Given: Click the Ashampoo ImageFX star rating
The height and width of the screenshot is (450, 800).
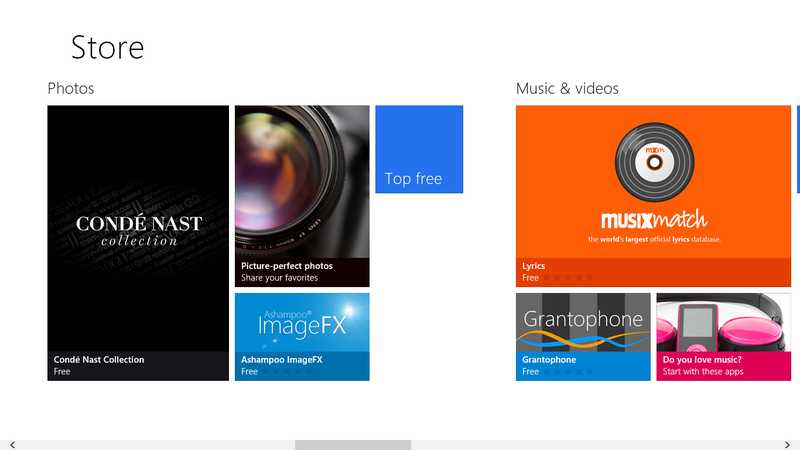Looking at the screenshot, I should (287, 371).
